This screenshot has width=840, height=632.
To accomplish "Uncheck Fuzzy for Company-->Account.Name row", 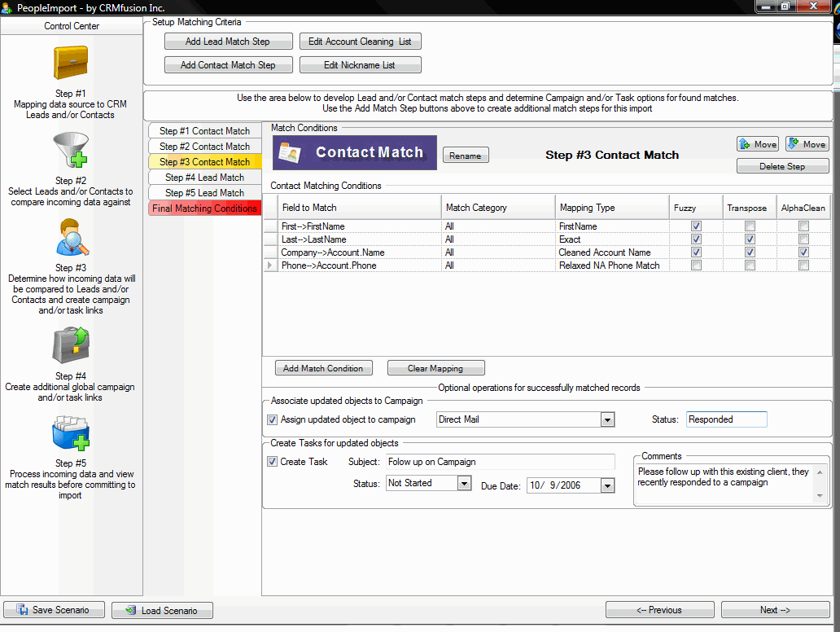I will coord(696,252).
